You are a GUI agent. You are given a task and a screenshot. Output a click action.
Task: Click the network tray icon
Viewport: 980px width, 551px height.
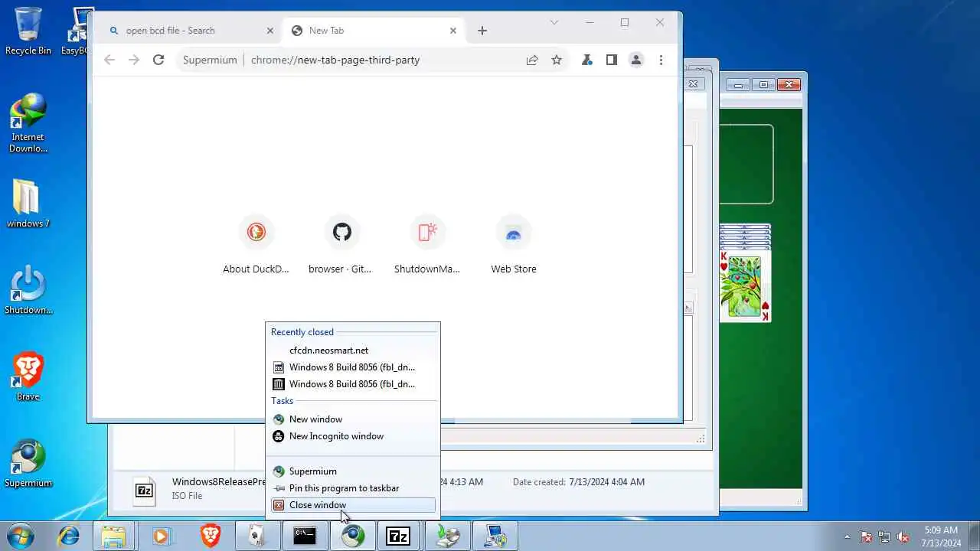(x=884, y=536)
